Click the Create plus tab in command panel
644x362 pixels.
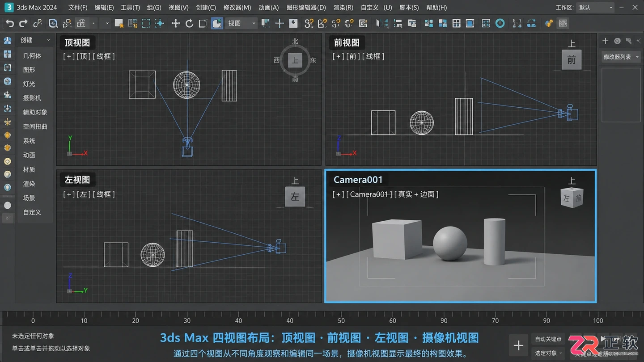606,41
